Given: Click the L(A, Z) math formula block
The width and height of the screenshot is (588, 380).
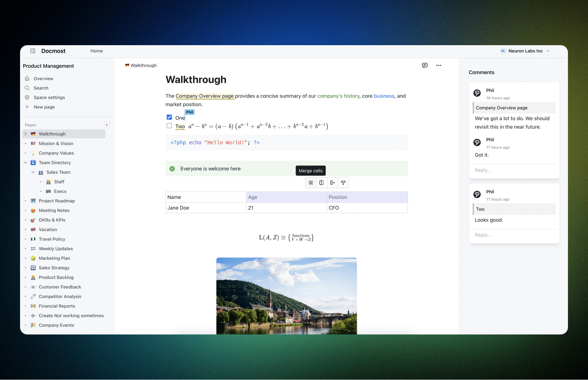Looking at the screenshot, I should click(287, 238).
